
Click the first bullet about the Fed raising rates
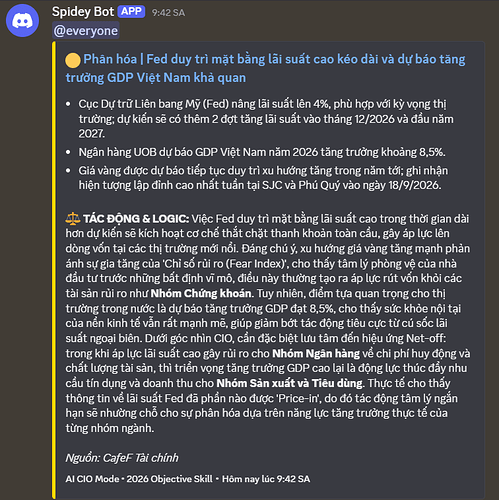(x=266, y=119)
